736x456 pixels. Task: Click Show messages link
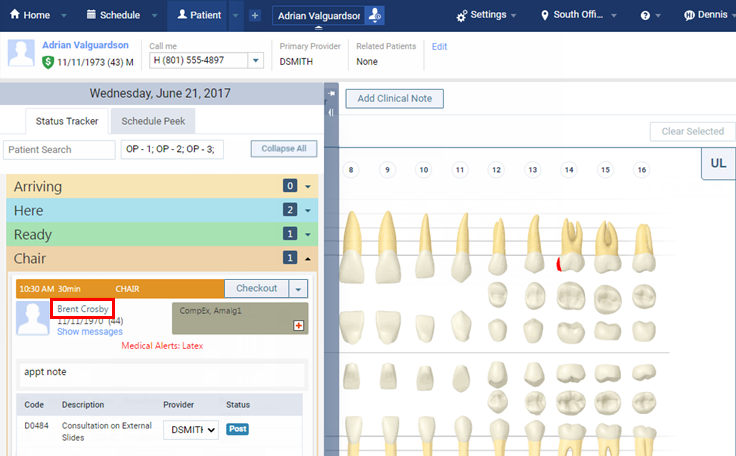(x=90, y=332)
